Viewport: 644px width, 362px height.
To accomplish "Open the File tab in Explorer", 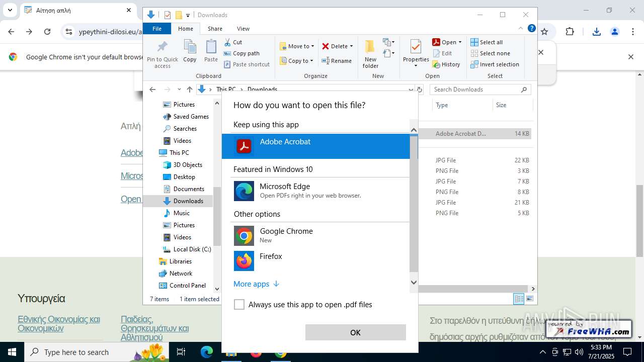I will click(157, 29).
